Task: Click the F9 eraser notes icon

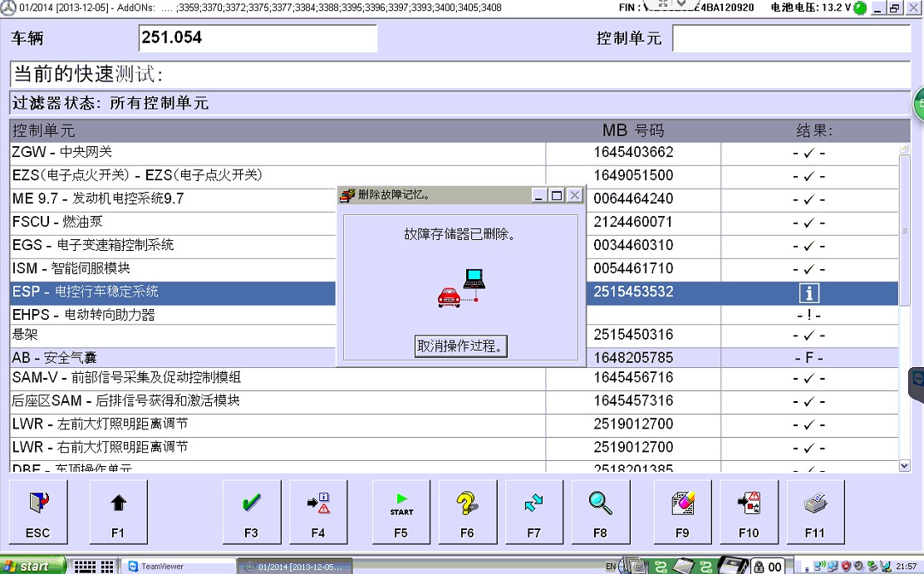Action: 682,511
